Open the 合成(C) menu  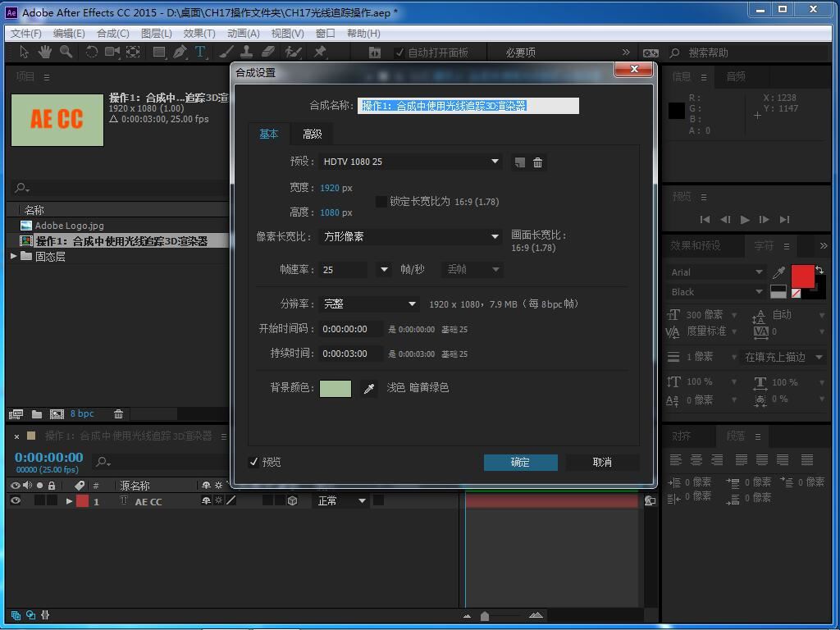pyautogui.click(x=112, y=33)
